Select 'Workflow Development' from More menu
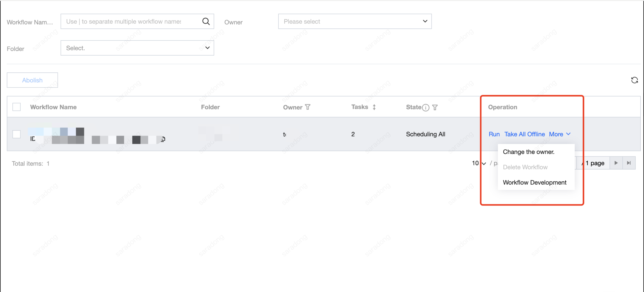 (x=534, y=182)
